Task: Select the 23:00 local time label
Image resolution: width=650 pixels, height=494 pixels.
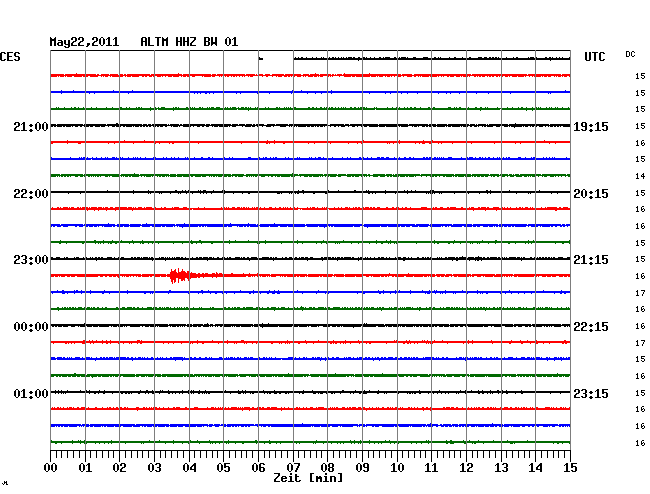Action: pos(31,260)
